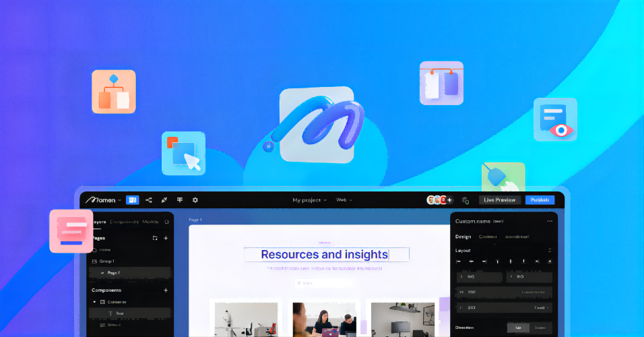Click the align bars icon in top bar
Screen dimensions: 644x337
[x=179, y=200]
